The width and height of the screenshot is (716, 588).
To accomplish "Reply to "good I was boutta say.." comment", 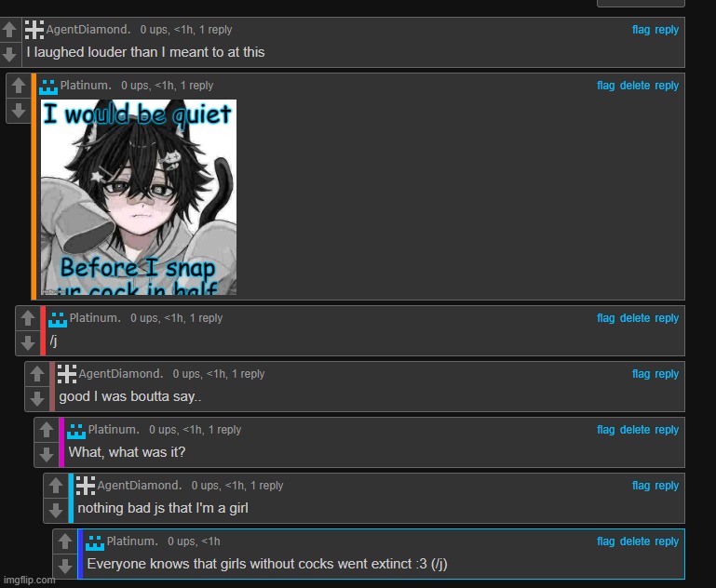I will click(x=667, y=374).
